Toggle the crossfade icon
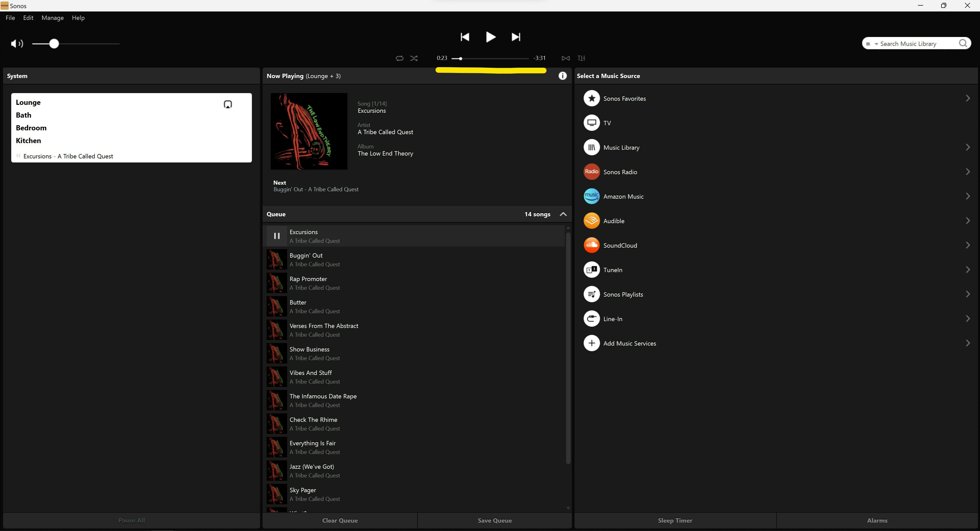The width and height of the screenshot is (980, 531). coord(566,58)
